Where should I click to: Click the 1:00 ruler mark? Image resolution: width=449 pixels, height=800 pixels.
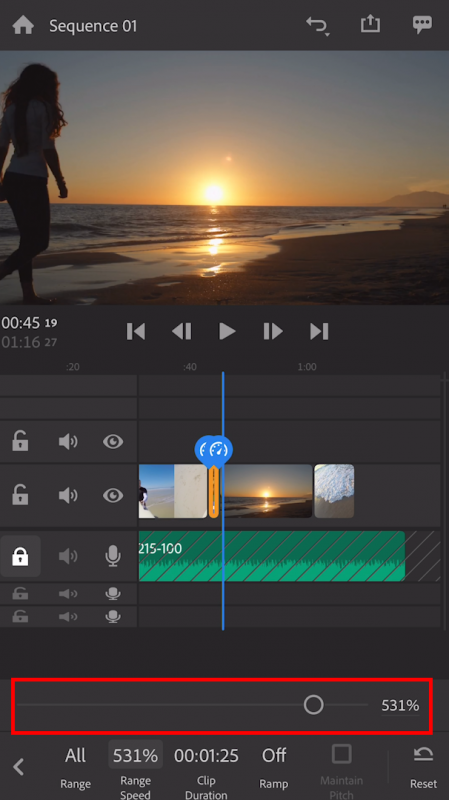coord(307,367)
